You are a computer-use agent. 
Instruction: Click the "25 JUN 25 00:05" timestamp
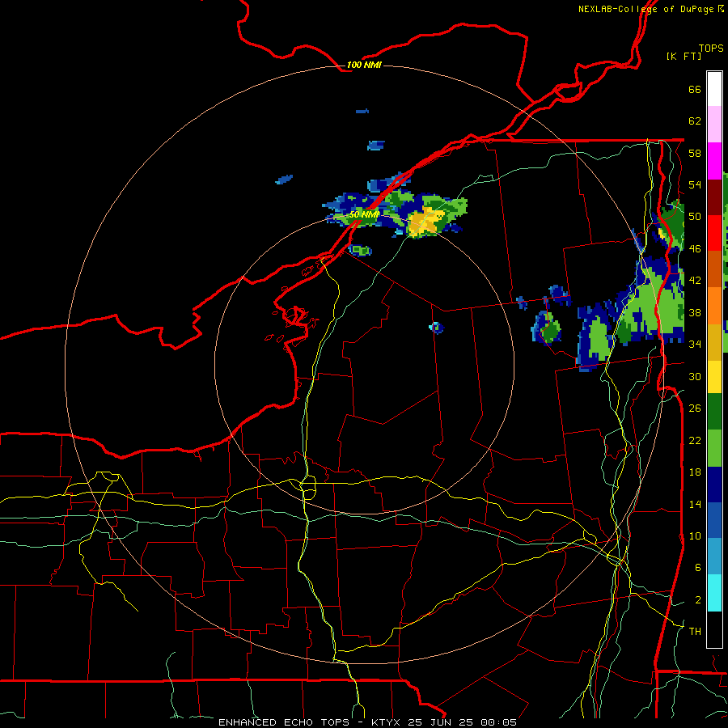click(462, 722)
